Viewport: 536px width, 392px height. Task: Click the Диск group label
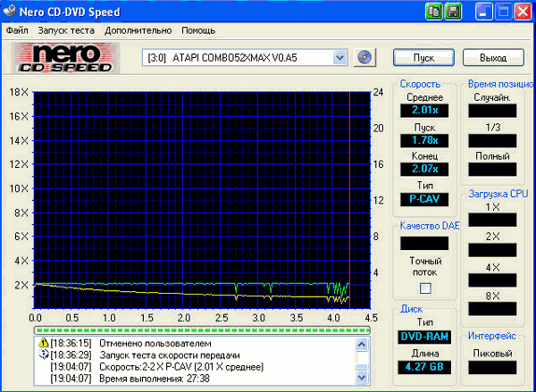(411, 309)
